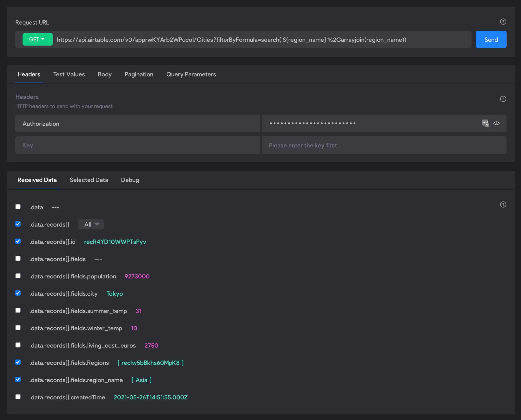Check the createdTime checkbox
The height and width of the screenshot is (420, 521).
point(18,397)
